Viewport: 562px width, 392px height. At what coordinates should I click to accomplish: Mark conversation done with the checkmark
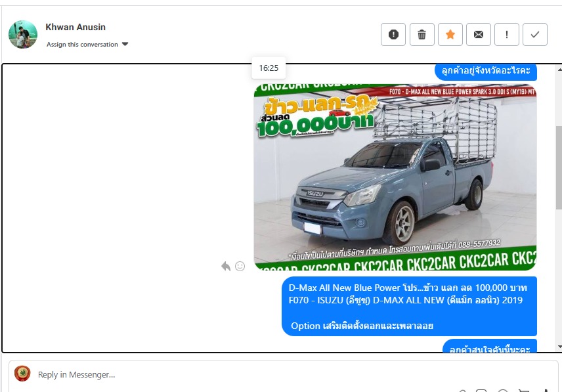coord(535,35)
